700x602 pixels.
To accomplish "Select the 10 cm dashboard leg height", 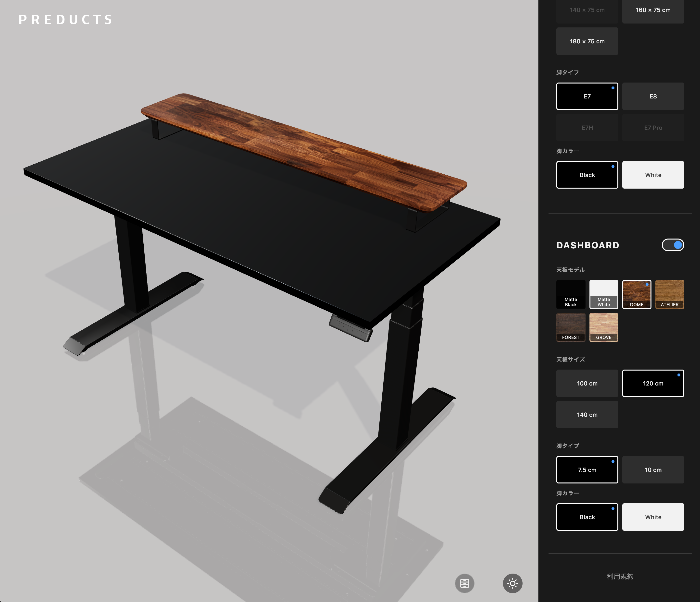I will 653,470.
